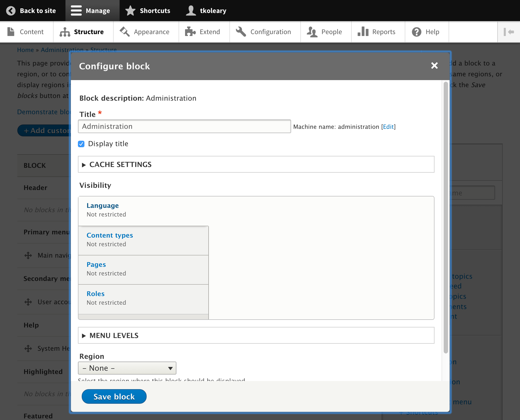Click the Appearance paintbrush icon
The width and height of the screenshot is (520, 420).
[125, 32]
